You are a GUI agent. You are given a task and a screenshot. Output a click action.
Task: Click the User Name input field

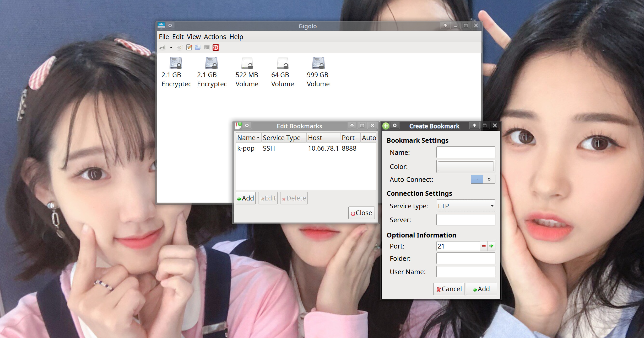click(466, 272)
